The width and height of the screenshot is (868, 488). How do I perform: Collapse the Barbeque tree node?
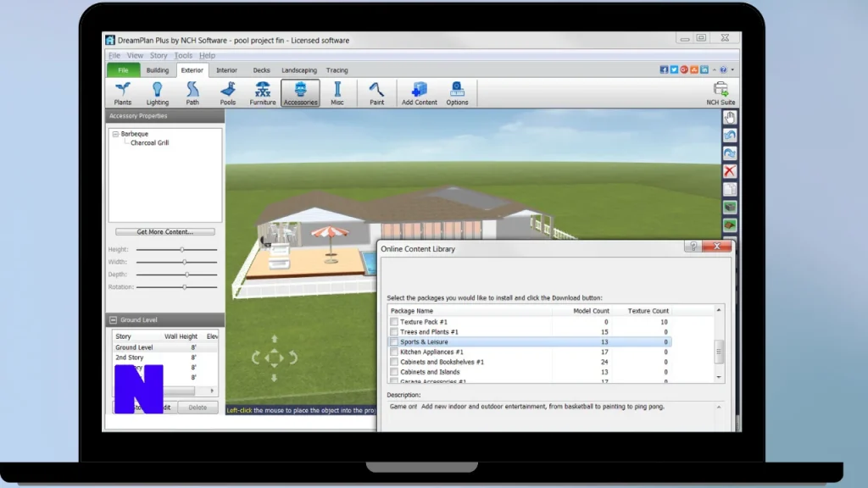(115, 134)
